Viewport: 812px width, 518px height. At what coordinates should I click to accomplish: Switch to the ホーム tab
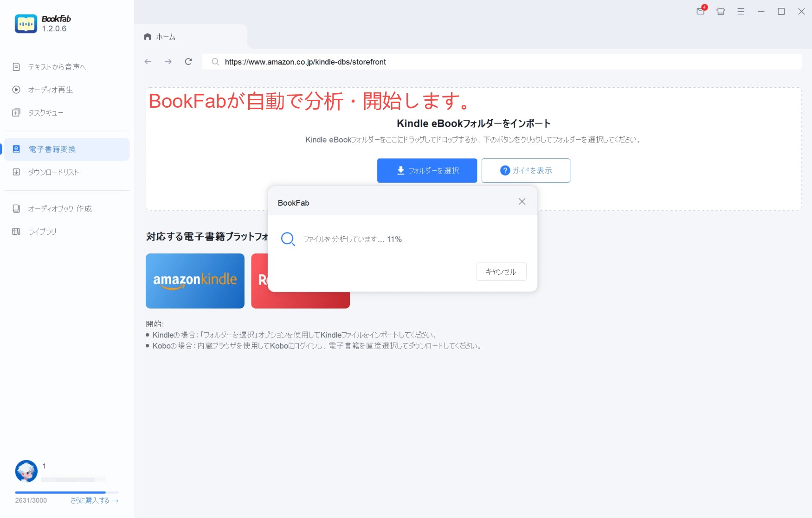[191, 37]
